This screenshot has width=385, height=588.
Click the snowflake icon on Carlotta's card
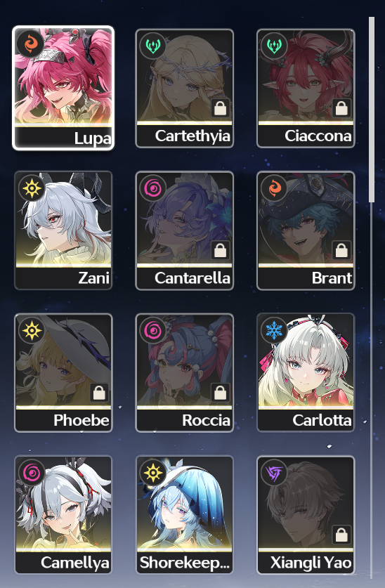point(274,329)
